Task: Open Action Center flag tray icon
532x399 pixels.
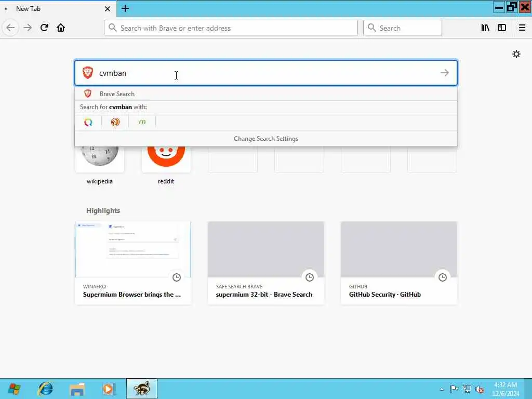Action: click(454, 389)
